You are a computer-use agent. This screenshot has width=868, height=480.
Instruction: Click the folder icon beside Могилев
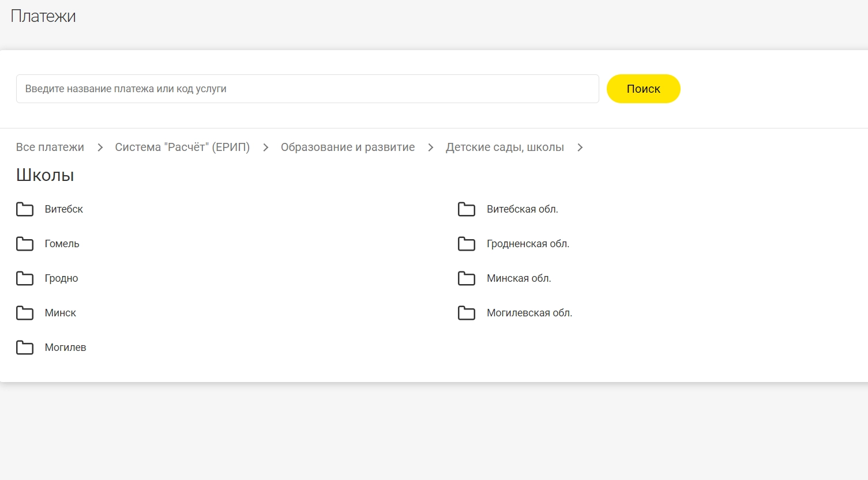[25, 347]
